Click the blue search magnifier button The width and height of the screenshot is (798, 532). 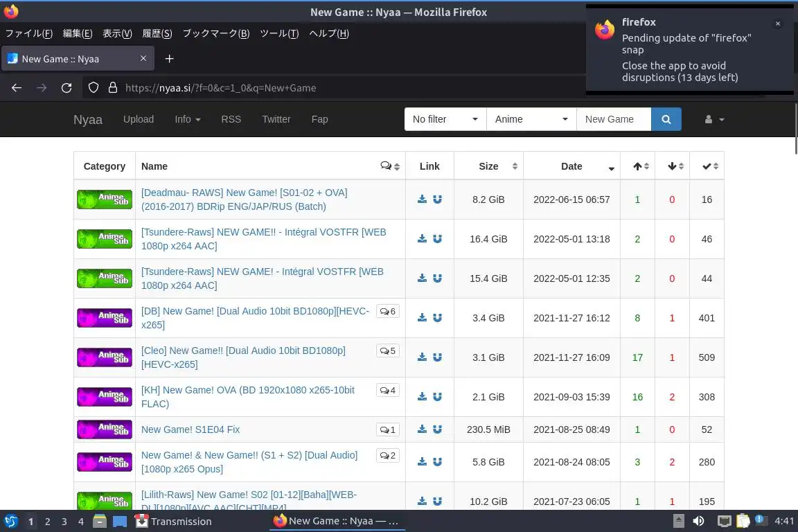point(666,119)
